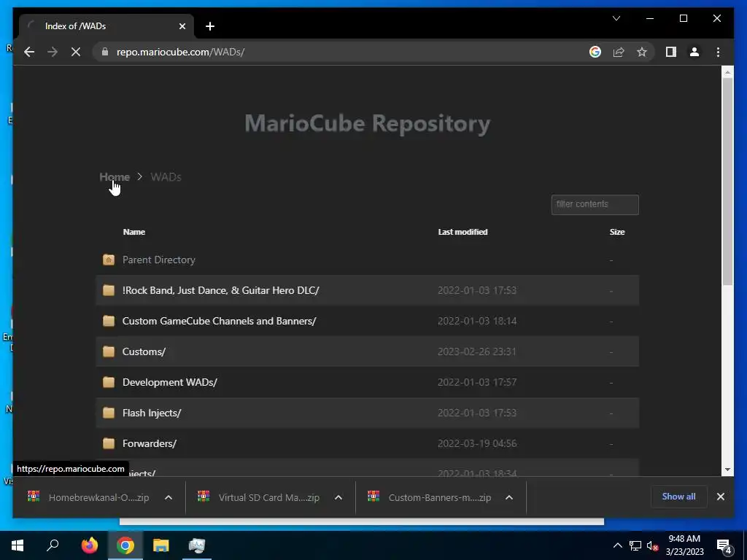
Task: Click the 2023-02-26 23:31 date text
Action: 477,351
